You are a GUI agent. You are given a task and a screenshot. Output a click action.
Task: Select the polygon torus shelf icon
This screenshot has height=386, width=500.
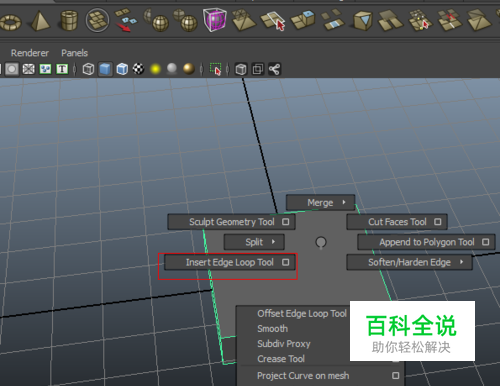point(10,21)
